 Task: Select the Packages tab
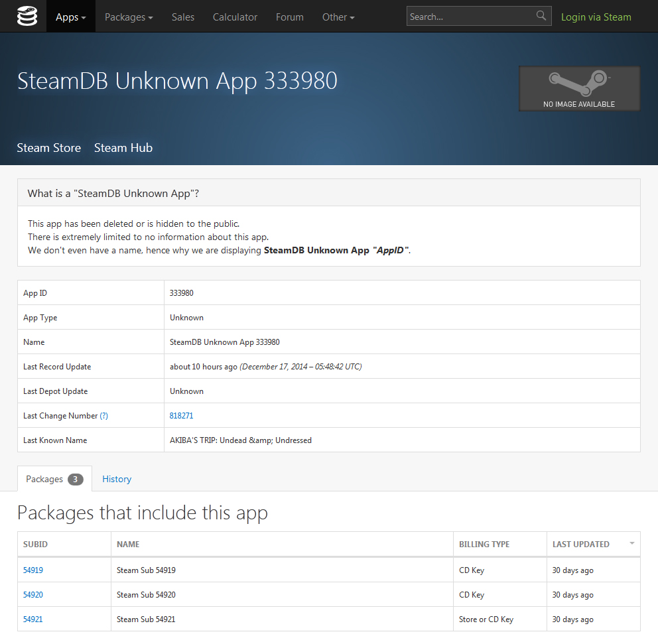click(54, 479)
